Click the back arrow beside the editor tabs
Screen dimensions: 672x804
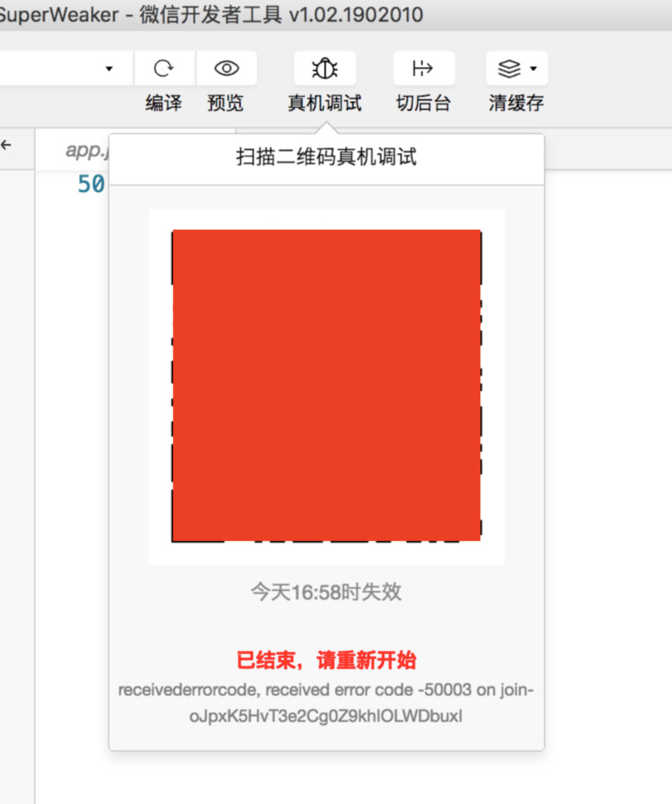coord(6,146)
